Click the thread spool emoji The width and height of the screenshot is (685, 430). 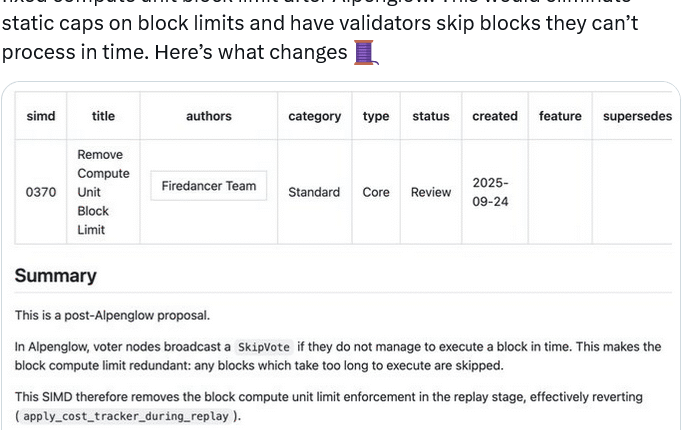tap(366, 52)
